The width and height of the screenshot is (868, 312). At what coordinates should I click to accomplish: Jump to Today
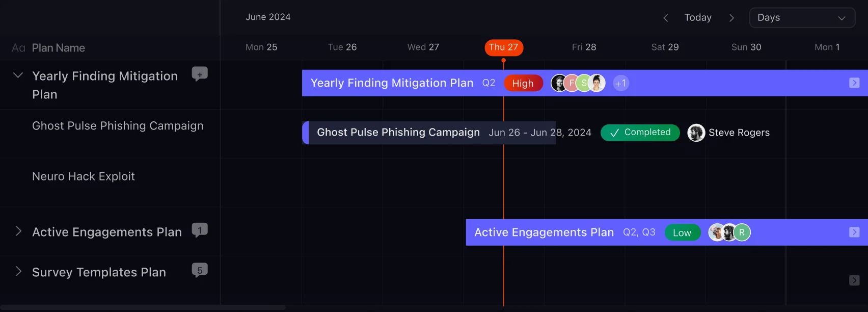tap(698, 17)
